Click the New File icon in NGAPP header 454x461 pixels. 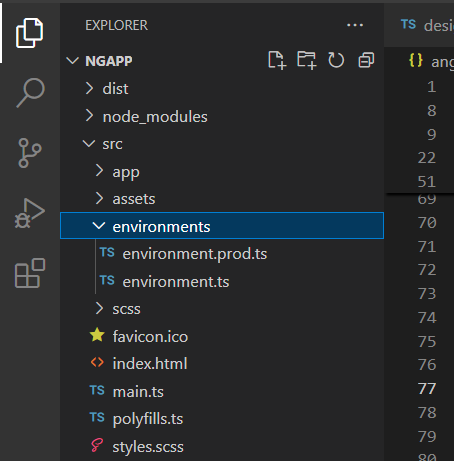click(277, 60)
